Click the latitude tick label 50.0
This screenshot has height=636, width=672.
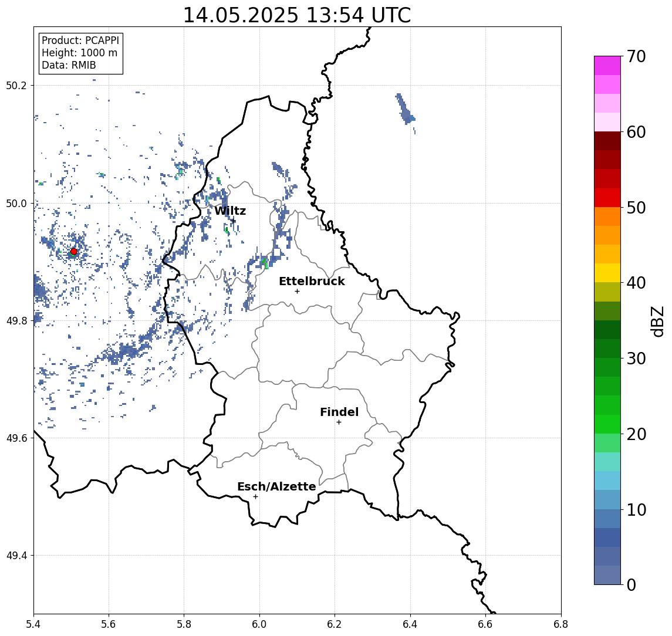pyautogui.click(x=16, y=203)
